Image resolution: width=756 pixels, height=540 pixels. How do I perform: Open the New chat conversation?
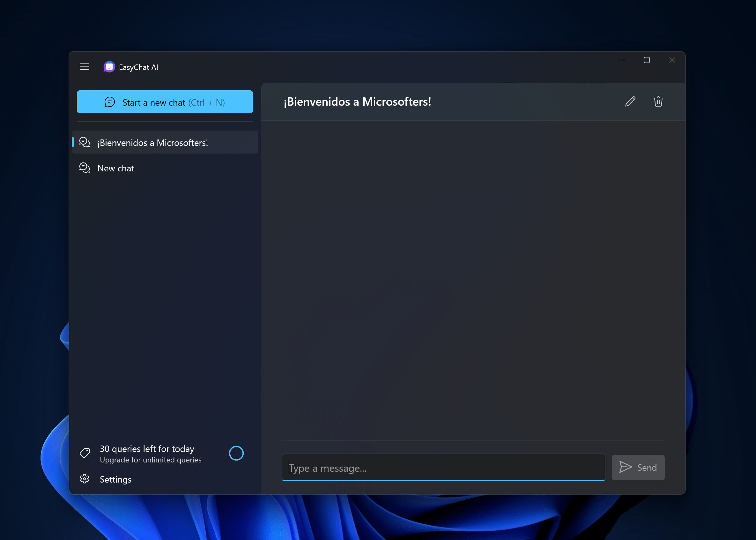click(x=165, y=168)
